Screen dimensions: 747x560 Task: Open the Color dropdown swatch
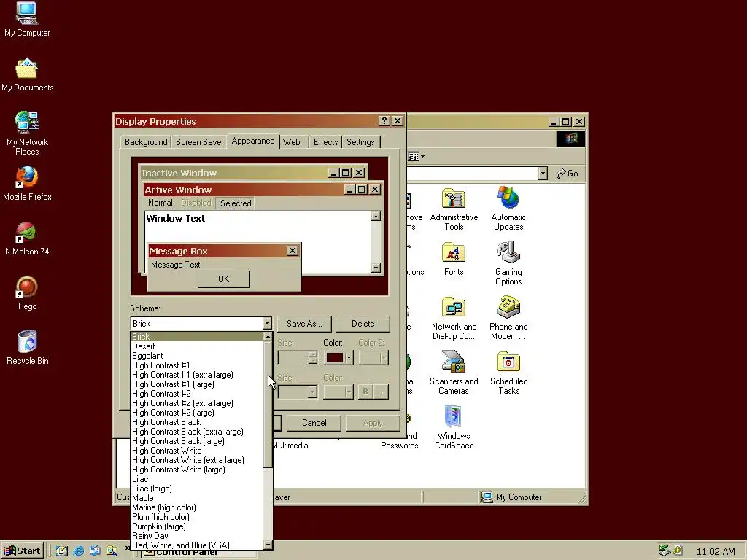338,357
